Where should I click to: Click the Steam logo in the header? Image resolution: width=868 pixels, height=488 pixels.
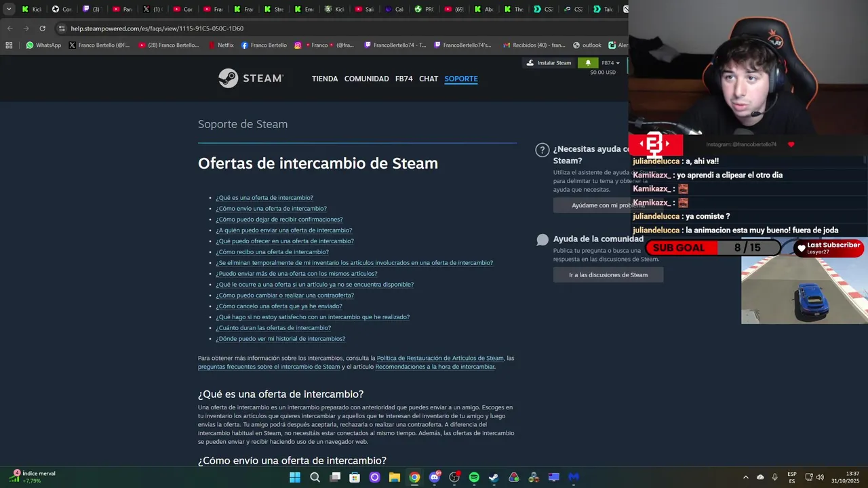point(250,78)
